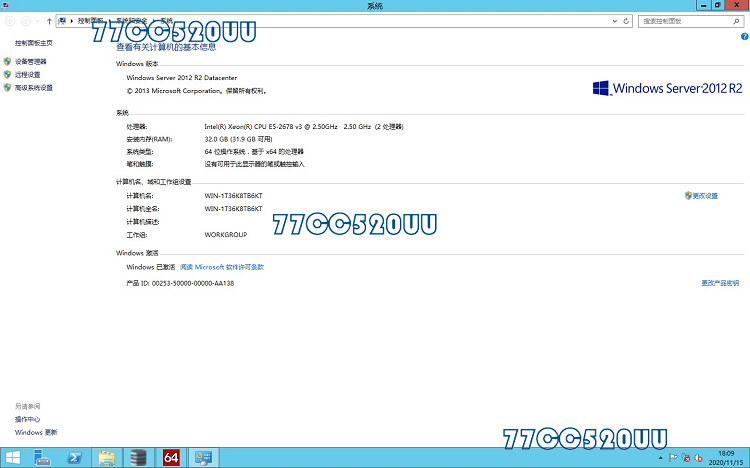Open 阅读 Microsoft 软件许可条款 link
The width and height of the screenshot is (750, 468).
tap(222, 267)
